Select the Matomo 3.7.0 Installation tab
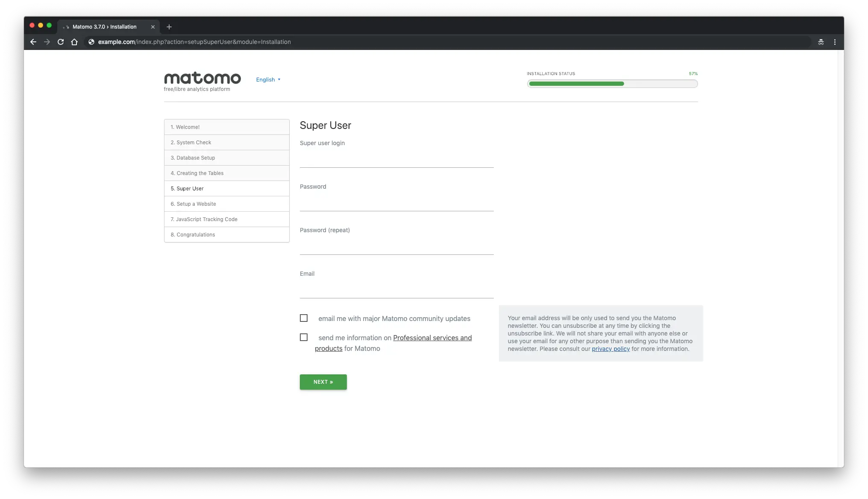The width and height of the screenshot is (868, 499). tap(109, 27)
